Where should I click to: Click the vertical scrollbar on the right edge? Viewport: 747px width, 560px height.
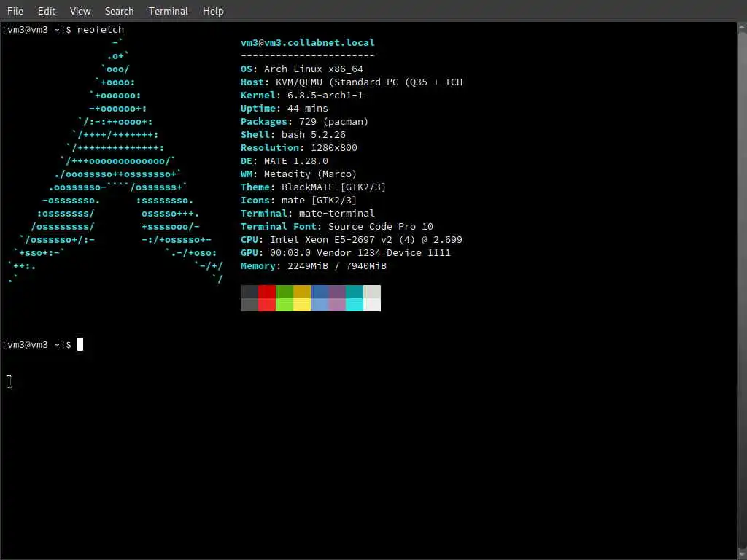[x=742, y=290]
